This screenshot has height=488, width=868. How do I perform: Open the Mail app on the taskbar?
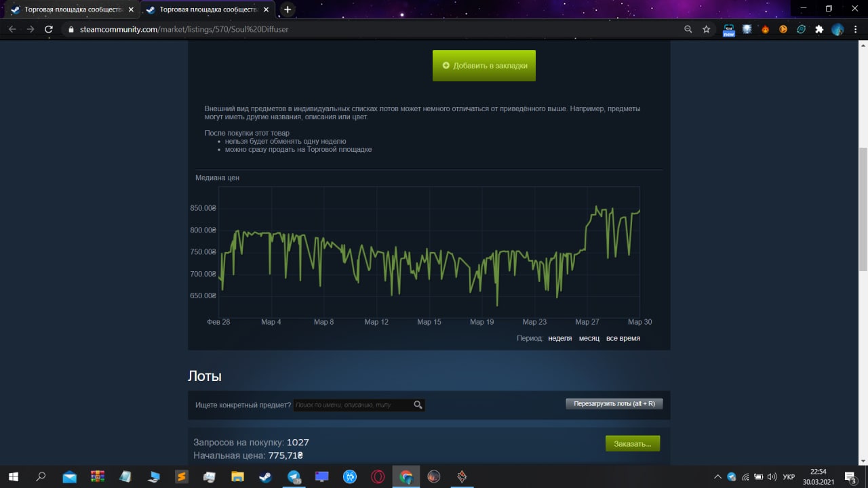[69, 476]
